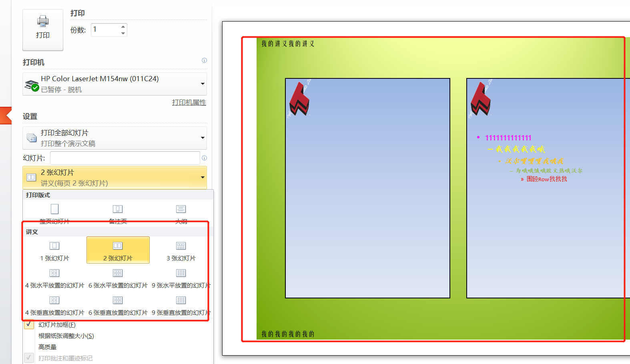630x364 pixels.
Task: Click the printer icon Print button
Action: 43,30
